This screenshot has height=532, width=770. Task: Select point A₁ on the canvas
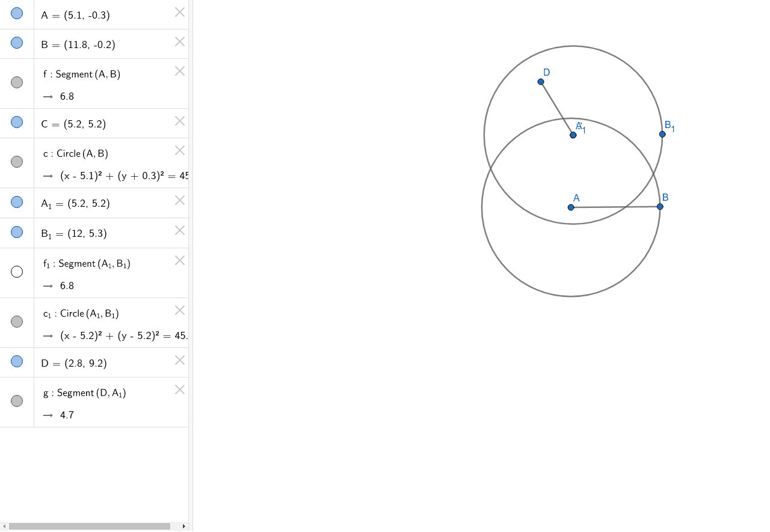[573, 135]
